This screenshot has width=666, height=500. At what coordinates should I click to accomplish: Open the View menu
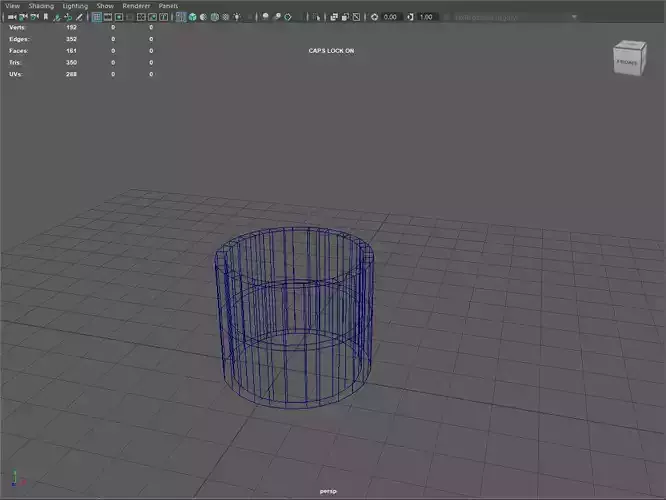tap(12, 6)
